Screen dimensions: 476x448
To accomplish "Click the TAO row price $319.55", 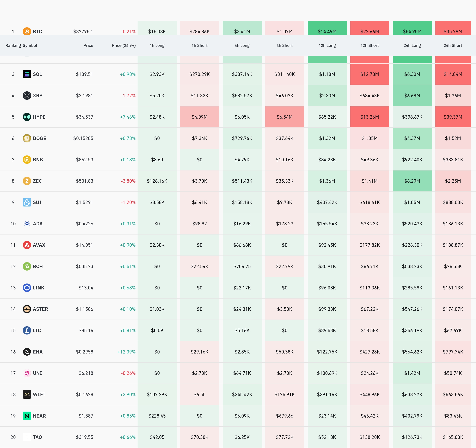I will click(84, 437).
